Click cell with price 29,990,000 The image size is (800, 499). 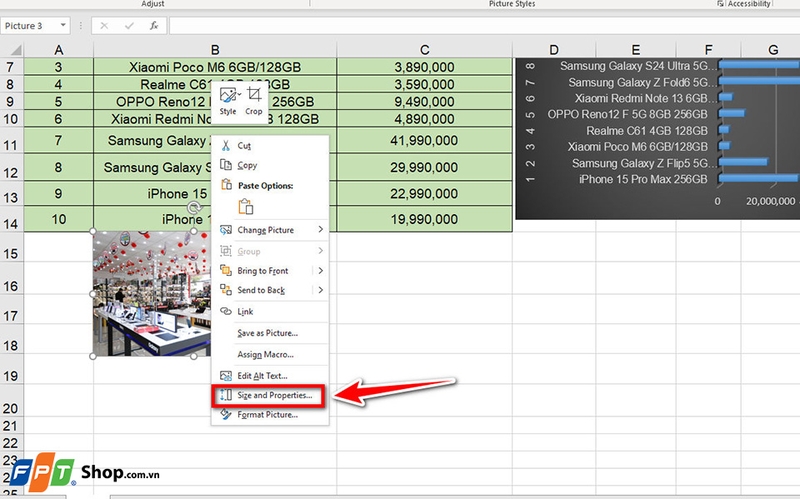[x=424, y=167]
